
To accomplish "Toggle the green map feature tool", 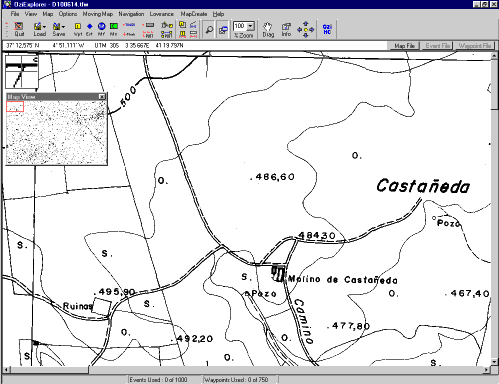I will [114, 29].
